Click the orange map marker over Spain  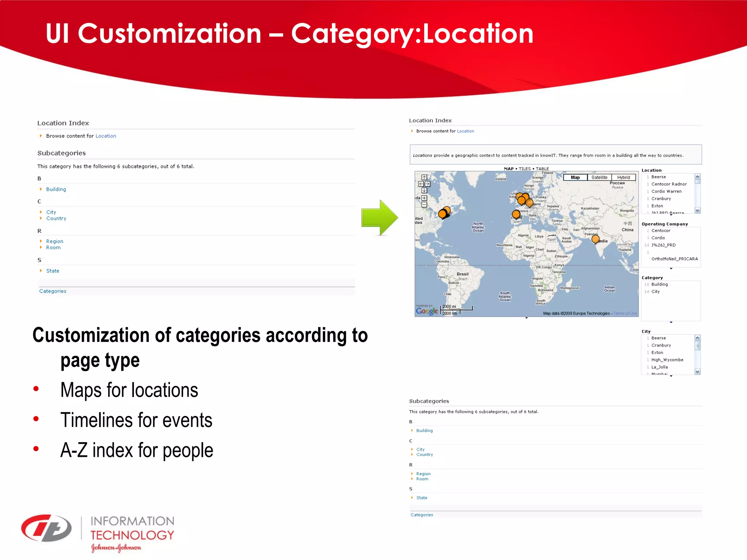(x=516, y=214)
